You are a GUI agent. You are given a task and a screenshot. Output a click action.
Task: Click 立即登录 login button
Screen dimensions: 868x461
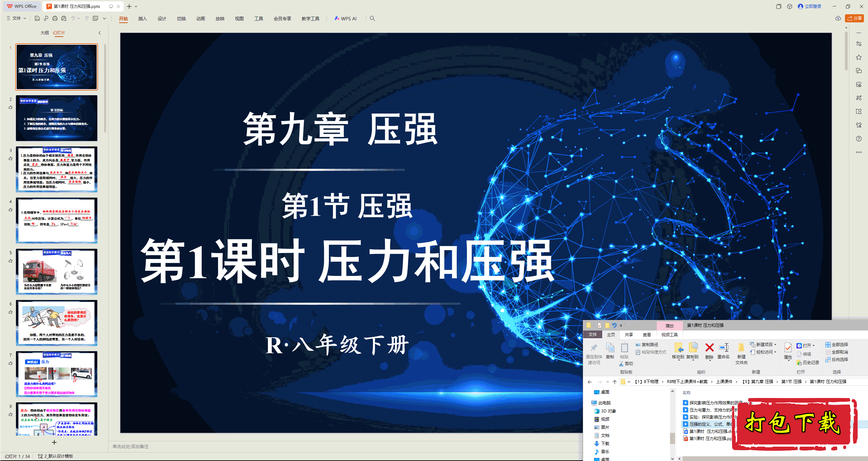[810, 6]
